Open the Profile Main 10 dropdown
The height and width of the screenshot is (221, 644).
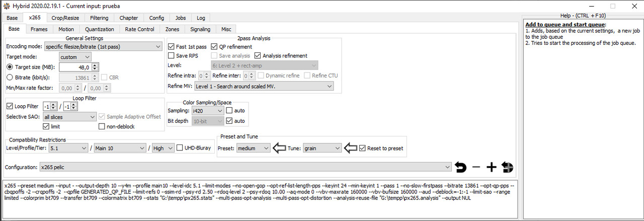pos(120,148)
